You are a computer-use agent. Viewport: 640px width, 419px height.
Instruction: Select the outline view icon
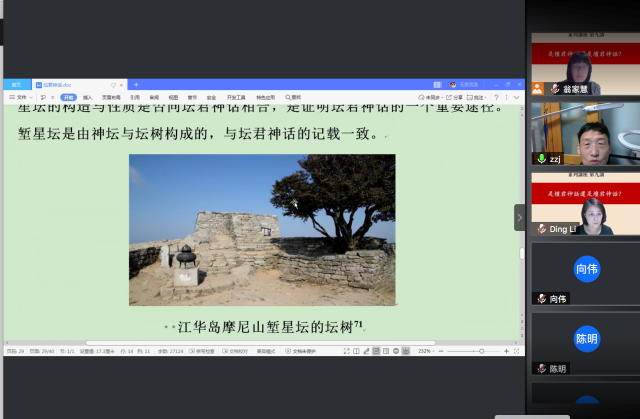coord(386,351)
